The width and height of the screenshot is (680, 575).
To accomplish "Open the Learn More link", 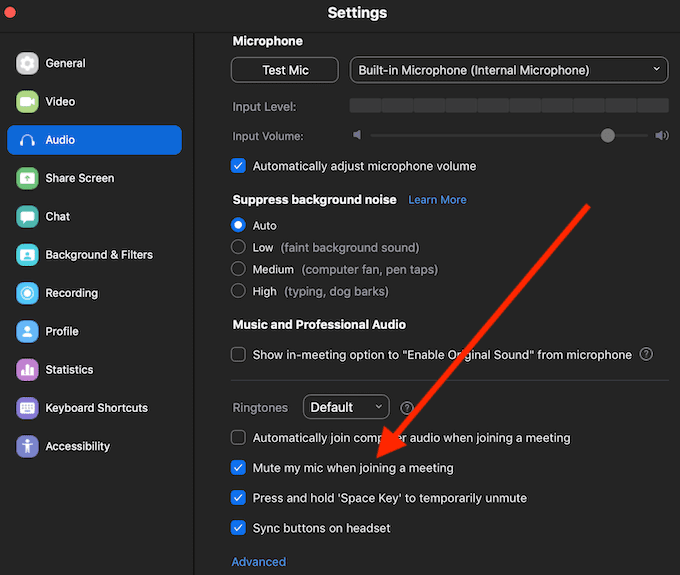I will click(x=437, y=200).
